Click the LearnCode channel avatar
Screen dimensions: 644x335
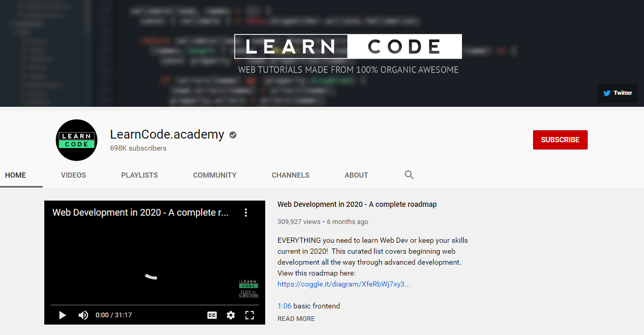(77, 140)
